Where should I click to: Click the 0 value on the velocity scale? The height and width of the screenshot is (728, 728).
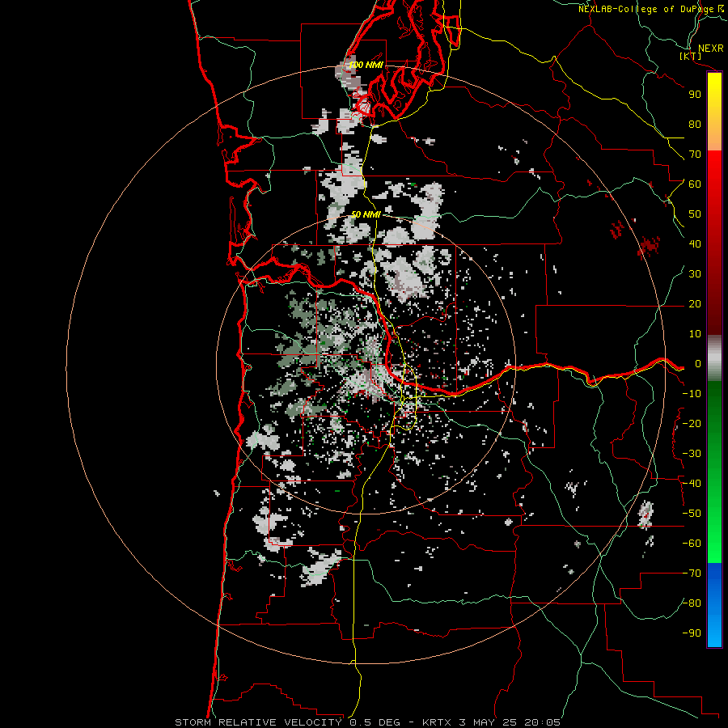pyautogui.click(x=697, y=364)
